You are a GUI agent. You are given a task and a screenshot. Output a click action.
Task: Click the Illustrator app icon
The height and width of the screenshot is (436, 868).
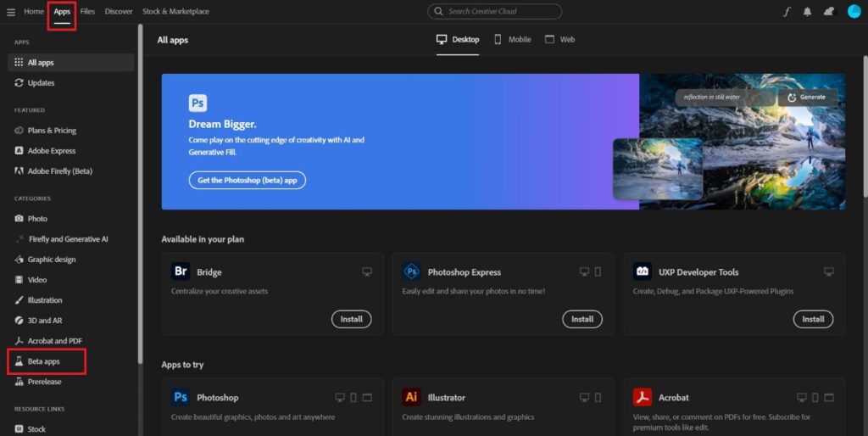[412, 397]
